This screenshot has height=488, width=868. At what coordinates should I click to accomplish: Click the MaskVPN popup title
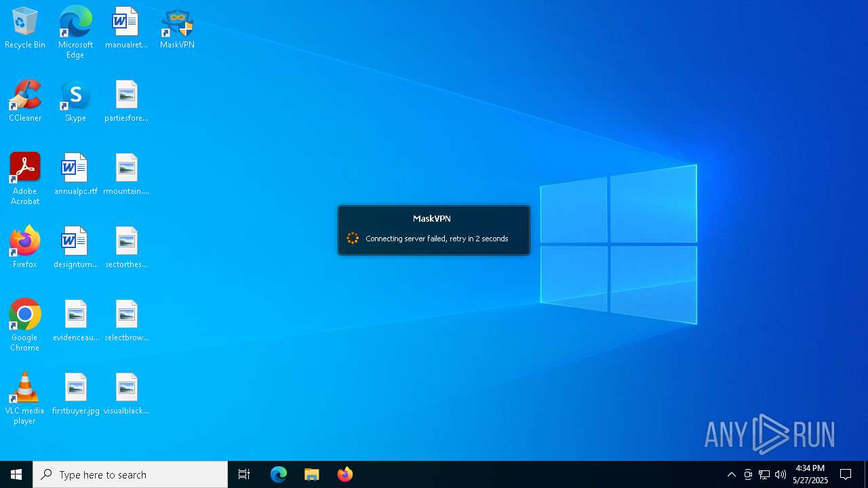pos(432,218)
